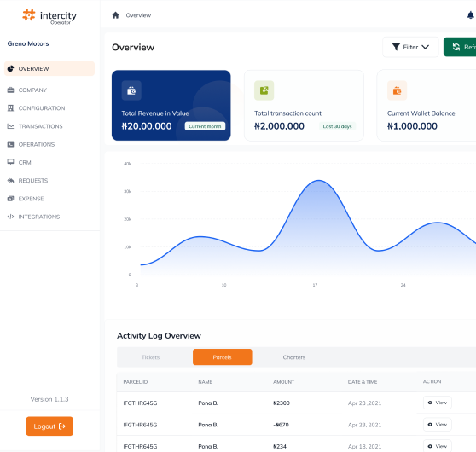Click the ₦1,000,000 wallet value
The height and width of the screenshot is (452, 476).
coord(412,126)
